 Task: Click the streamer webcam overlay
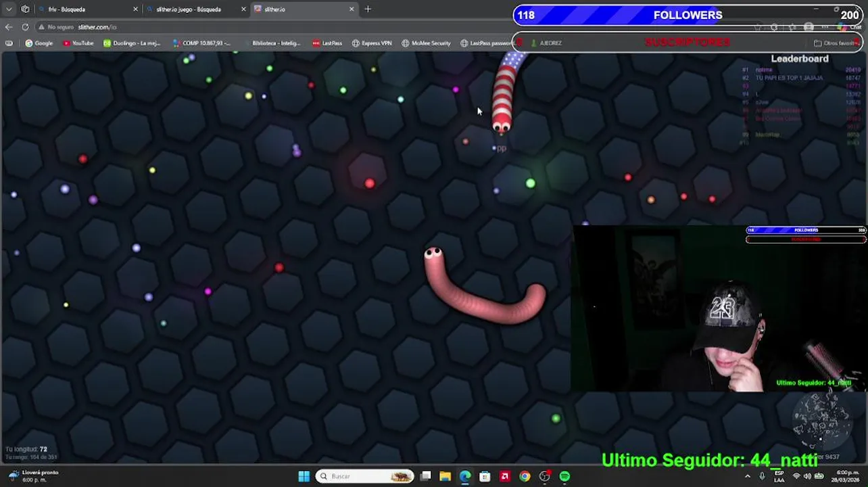point(719,309)
